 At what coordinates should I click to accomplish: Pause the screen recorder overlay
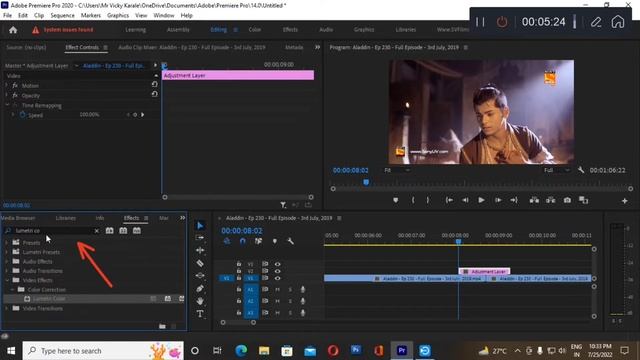pos(480,22)
